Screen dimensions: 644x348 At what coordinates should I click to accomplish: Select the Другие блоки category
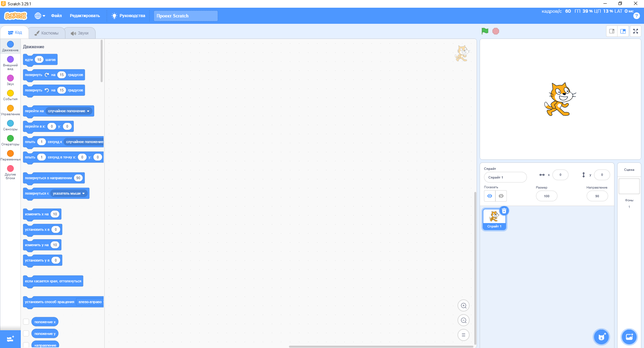(10, 172)
